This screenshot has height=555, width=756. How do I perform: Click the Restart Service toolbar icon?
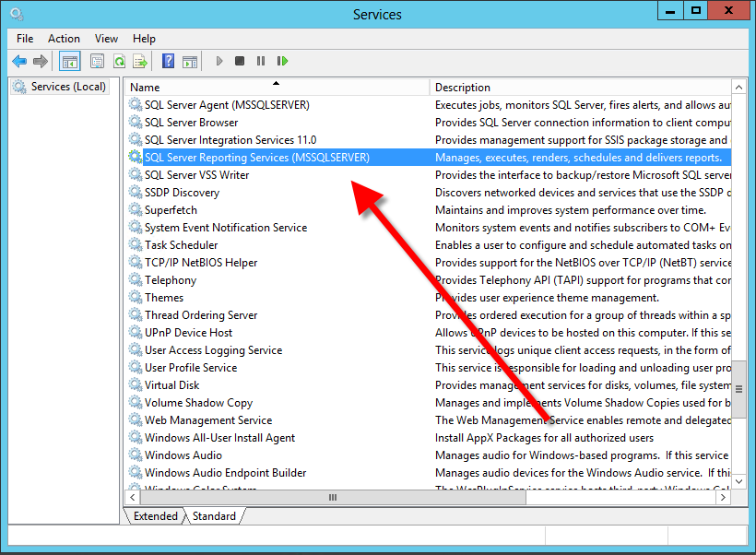click(282, 61)
